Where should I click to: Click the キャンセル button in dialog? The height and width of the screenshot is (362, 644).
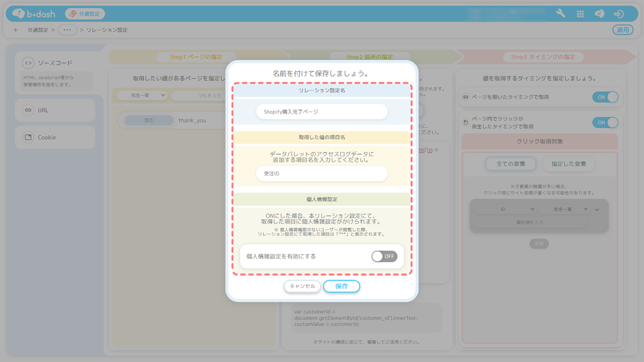click(302, 286)
